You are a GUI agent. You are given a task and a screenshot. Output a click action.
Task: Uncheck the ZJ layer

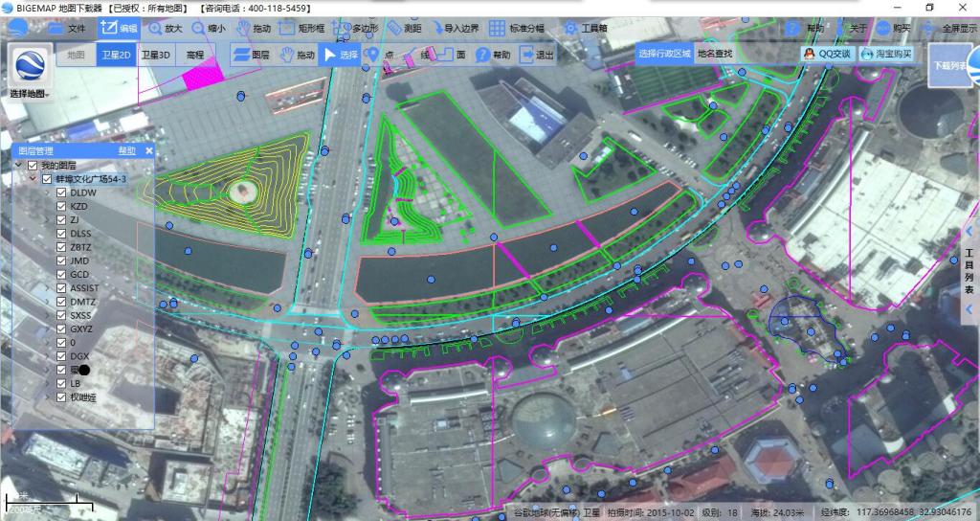tap(61, 220)
